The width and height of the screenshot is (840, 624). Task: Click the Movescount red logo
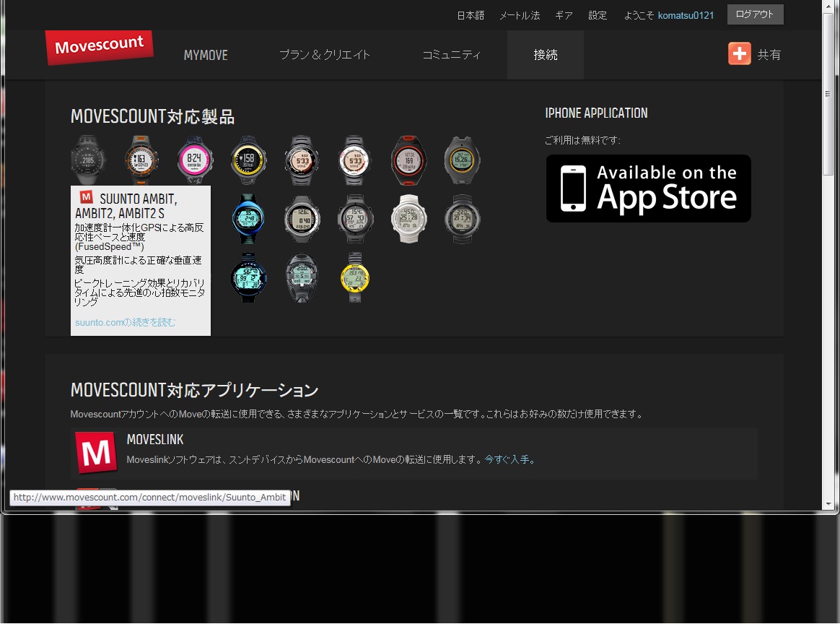(x=100, y=47)
